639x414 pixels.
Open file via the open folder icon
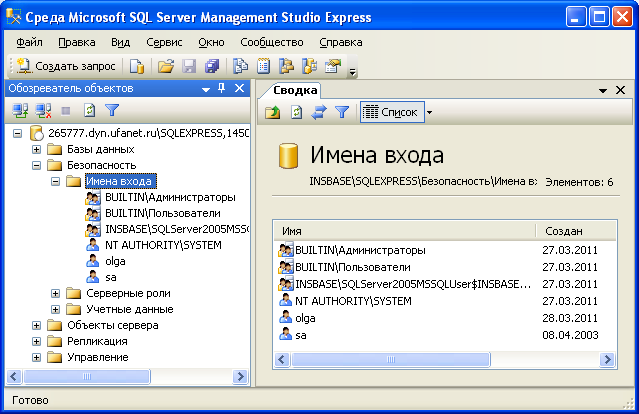(x=166, y=66)
